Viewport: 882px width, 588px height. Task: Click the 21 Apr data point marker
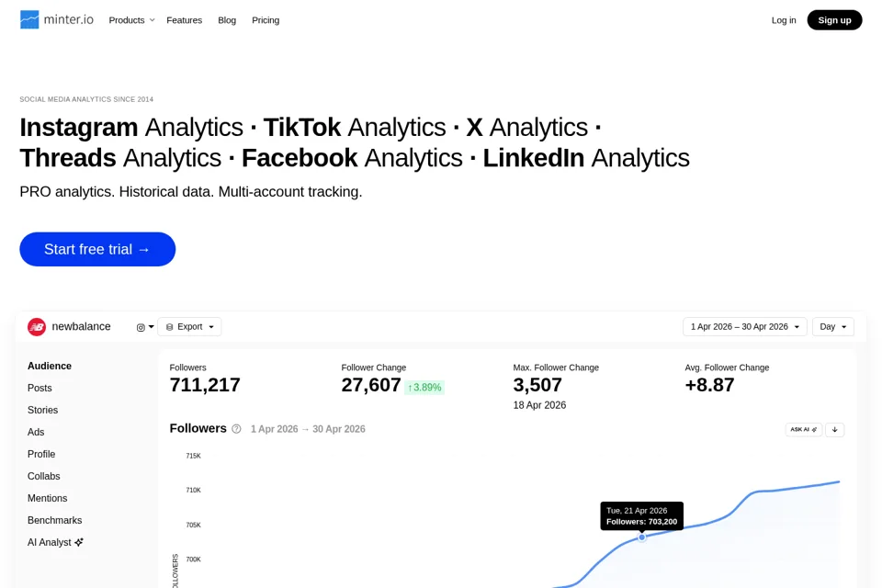click(x=642, y=537)
